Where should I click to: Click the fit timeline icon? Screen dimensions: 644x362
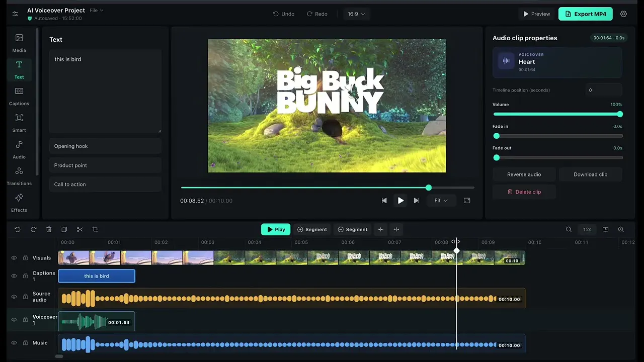[606, 230]
